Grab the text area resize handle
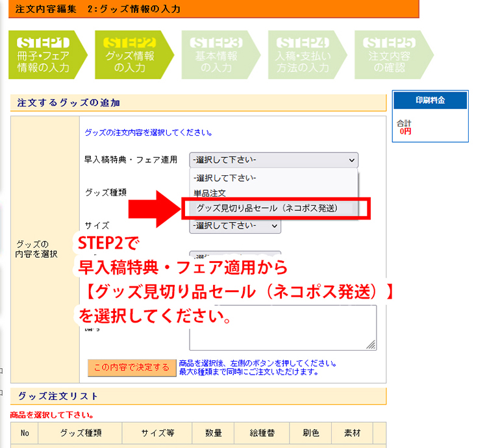487x448 pixels. (371, 346)
